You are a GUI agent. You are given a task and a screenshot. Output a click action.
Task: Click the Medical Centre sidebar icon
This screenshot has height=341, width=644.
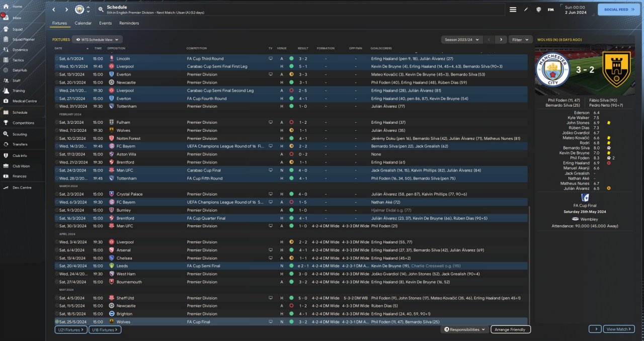[6, 101]
